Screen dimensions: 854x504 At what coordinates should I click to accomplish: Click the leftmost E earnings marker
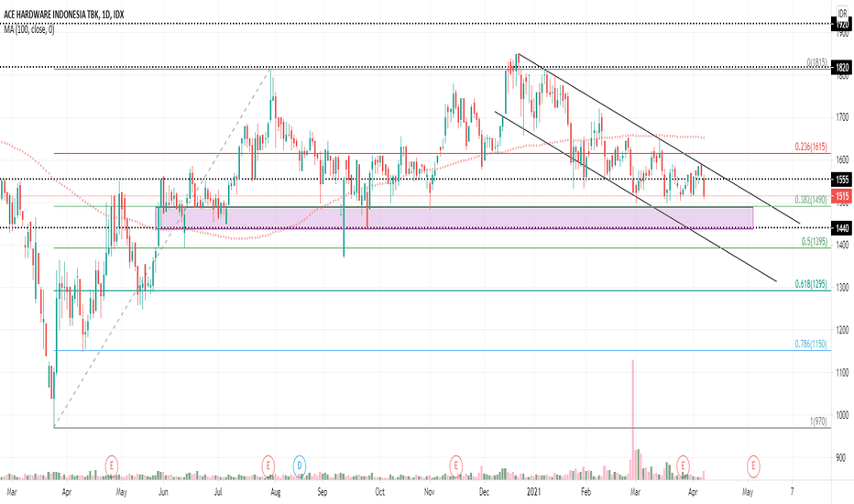(x=112, y=466)
